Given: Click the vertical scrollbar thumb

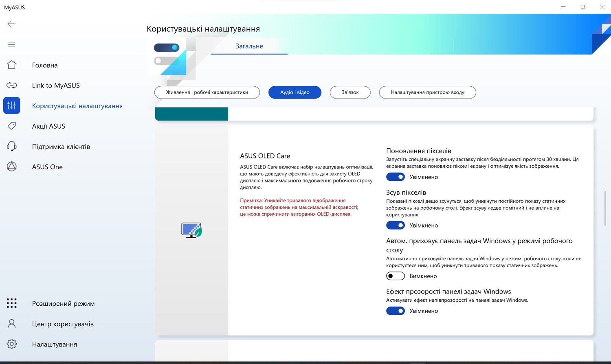Looking at the screenshot, I should pyautogui.click(x=605, y=208).
